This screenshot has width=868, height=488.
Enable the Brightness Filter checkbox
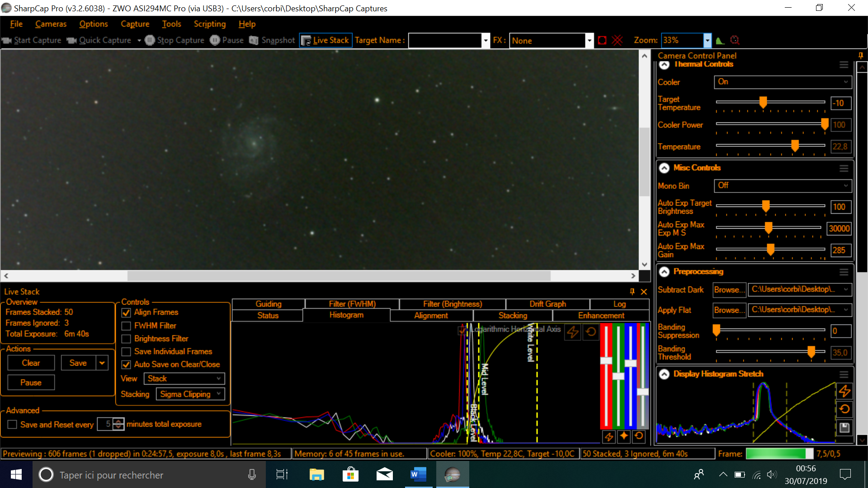click(x=126, y=339)
